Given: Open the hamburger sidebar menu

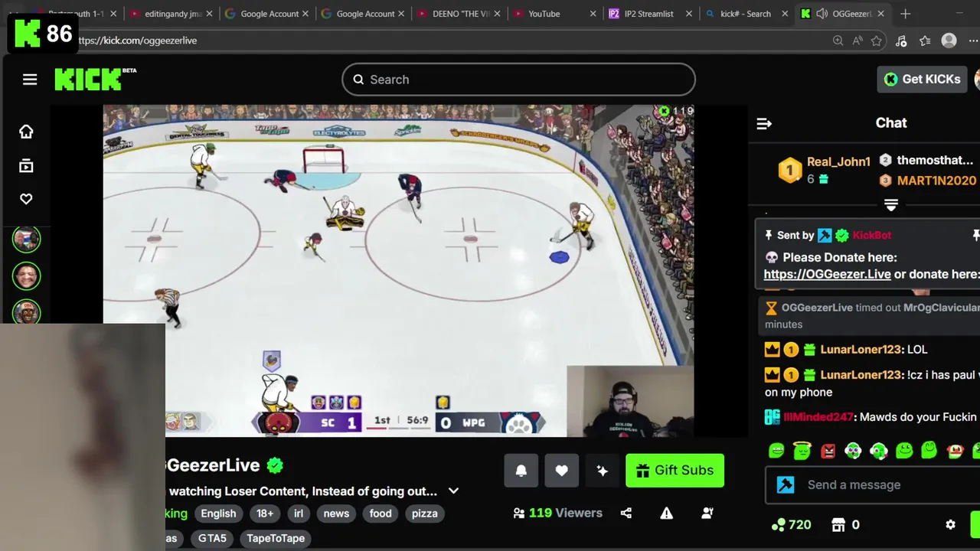Looking at the screenshot, I should [30, 80].
